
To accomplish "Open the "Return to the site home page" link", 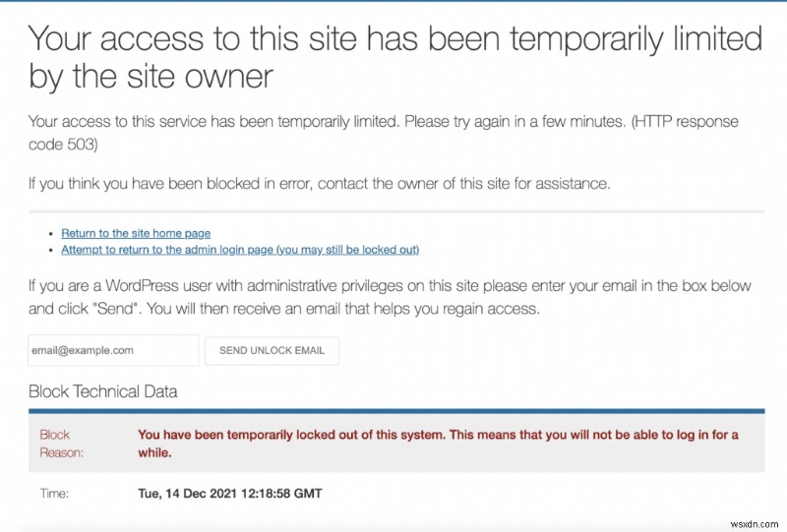I will click(x=136, y=233).
